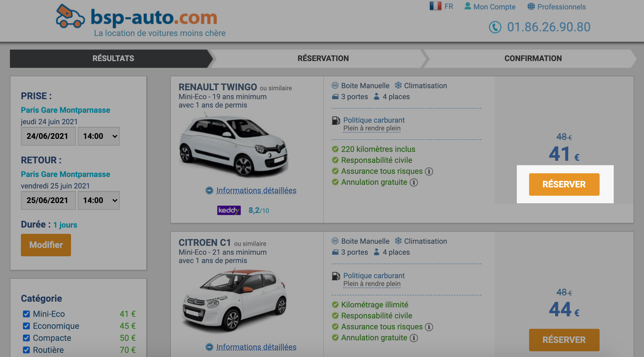Select the Réservation step tab

(x=323, y=58)
